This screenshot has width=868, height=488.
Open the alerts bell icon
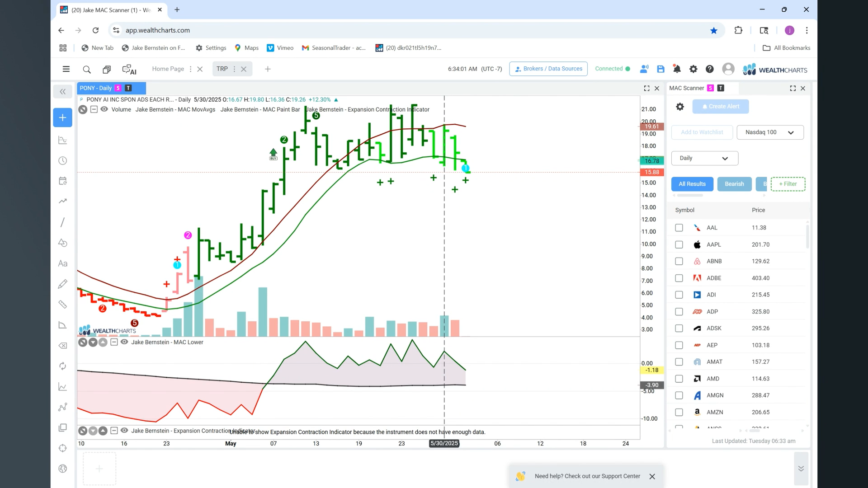[x=677, y=69]
